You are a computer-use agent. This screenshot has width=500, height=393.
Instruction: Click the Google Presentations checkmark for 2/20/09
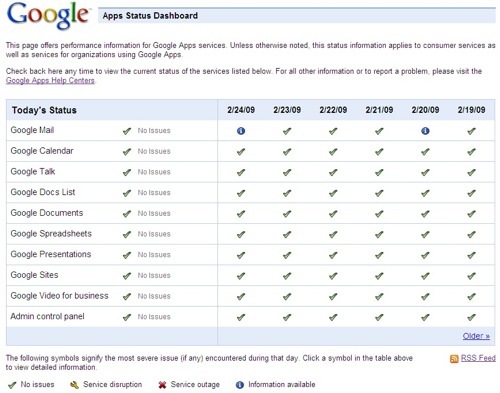click(x=425, y=255)
